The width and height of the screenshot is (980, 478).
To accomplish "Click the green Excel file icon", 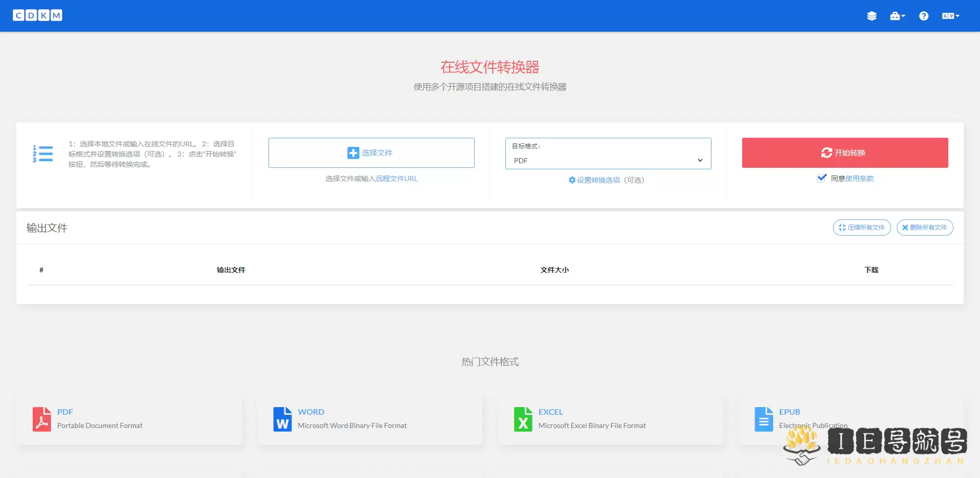I will pos(523,419).
